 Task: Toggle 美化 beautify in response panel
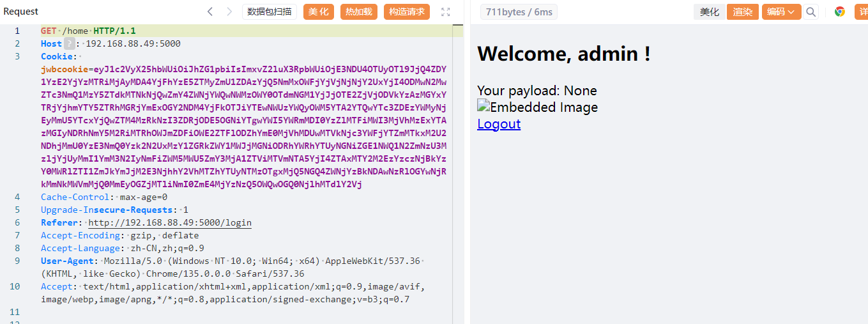point(709,12)
